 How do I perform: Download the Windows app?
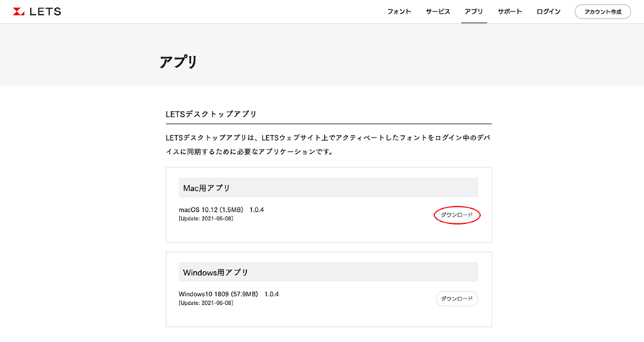(x=457, y=299)
